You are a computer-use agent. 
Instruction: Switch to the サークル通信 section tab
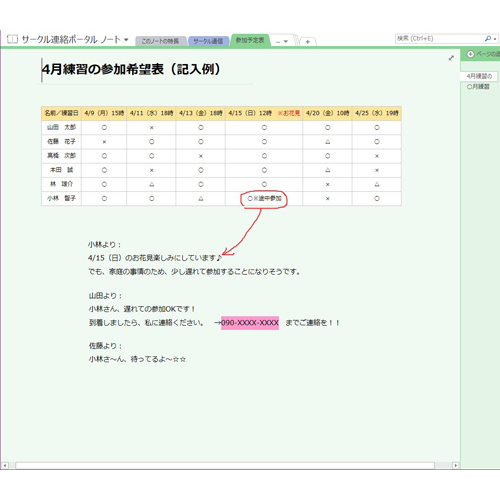click(x=208, y=41)
